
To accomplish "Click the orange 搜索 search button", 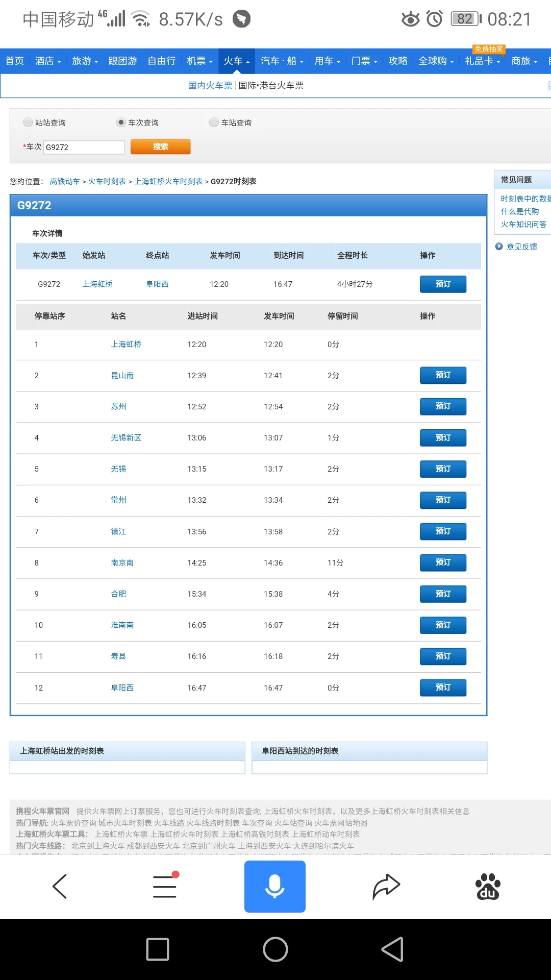I will 161,146.
